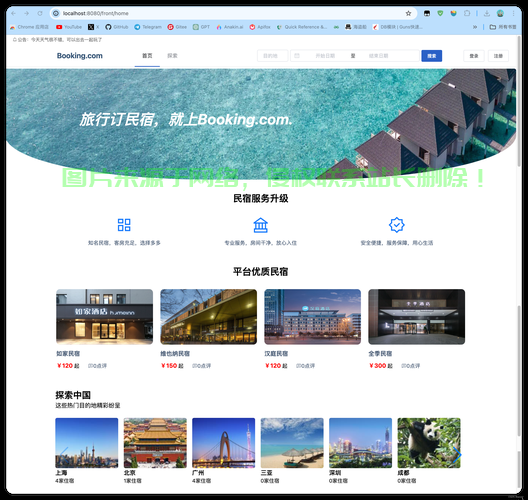Open the 全季酒店 entrance photo

417,317
